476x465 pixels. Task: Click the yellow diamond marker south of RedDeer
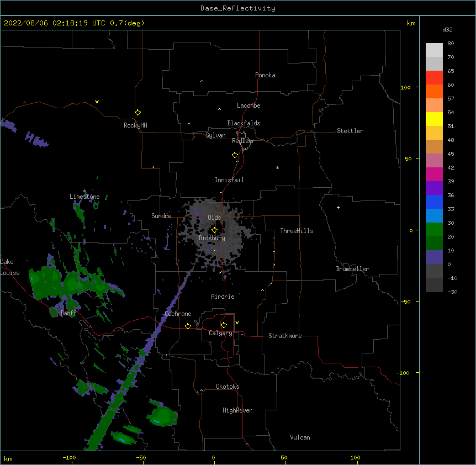pyautogui.click(x=235, y=155)
